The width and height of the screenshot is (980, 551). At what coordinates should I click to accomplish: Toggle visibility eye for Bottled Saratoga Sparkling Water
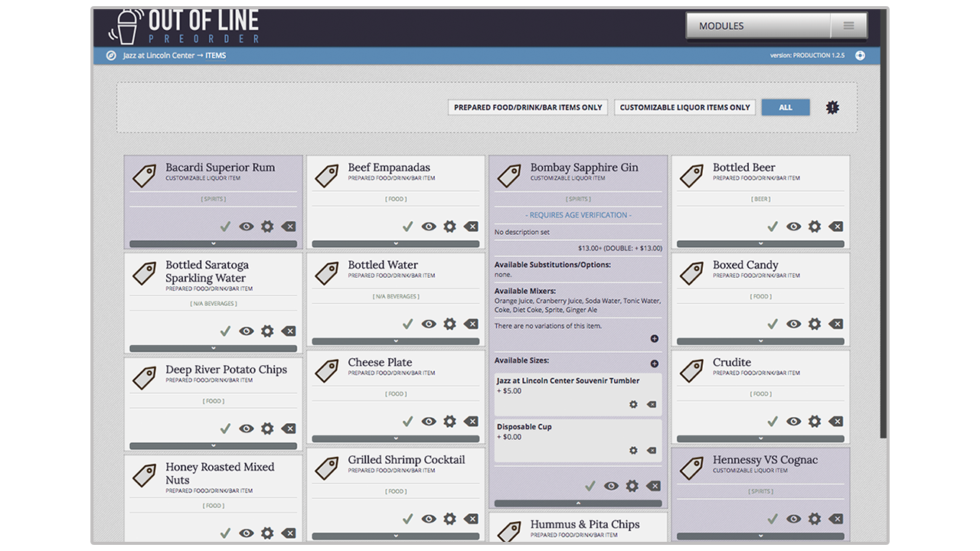[247, 331]
